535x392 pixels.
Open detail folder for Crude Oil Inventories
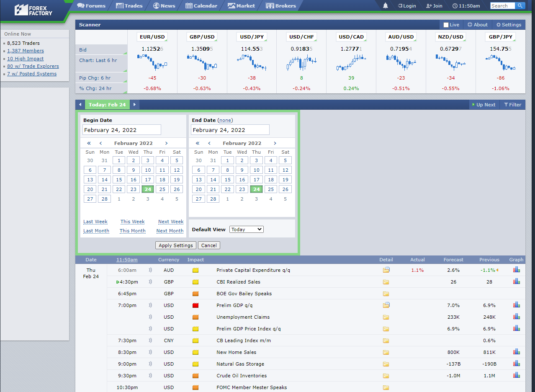pos(386,376)
